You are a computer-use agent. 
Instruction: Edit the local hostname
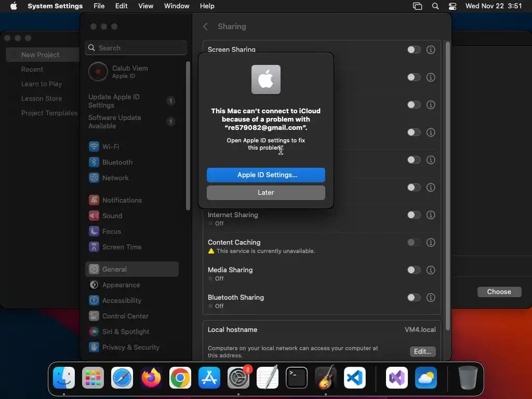tap(423, 352)
